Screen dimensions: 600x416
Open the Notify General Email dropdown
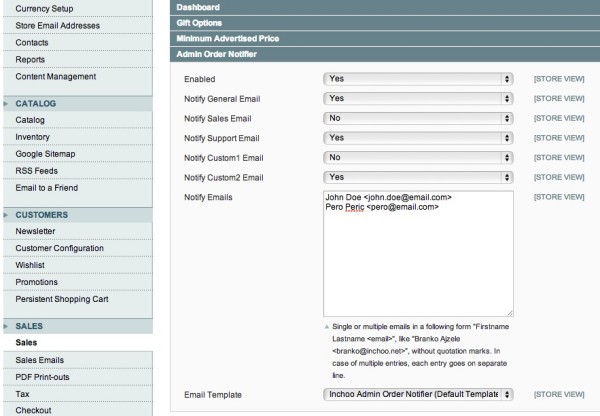point(418,99)
